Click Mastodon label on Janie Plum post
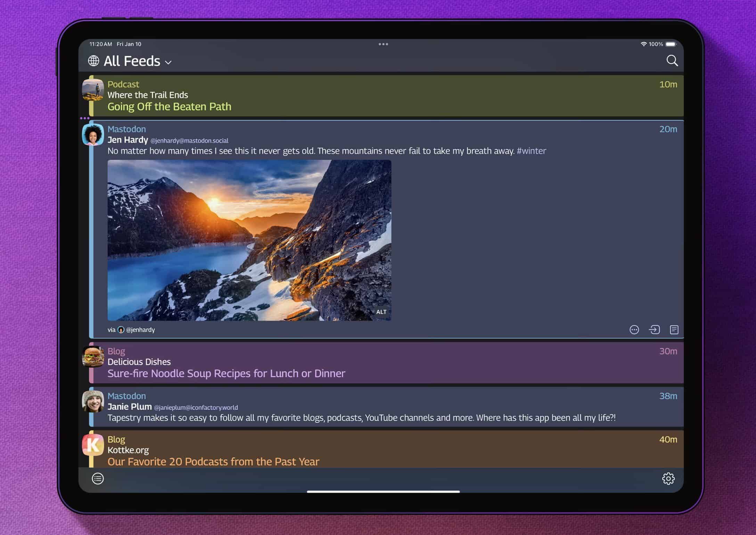The width and height of the screenshot is (756, 535). pos(126,396)
